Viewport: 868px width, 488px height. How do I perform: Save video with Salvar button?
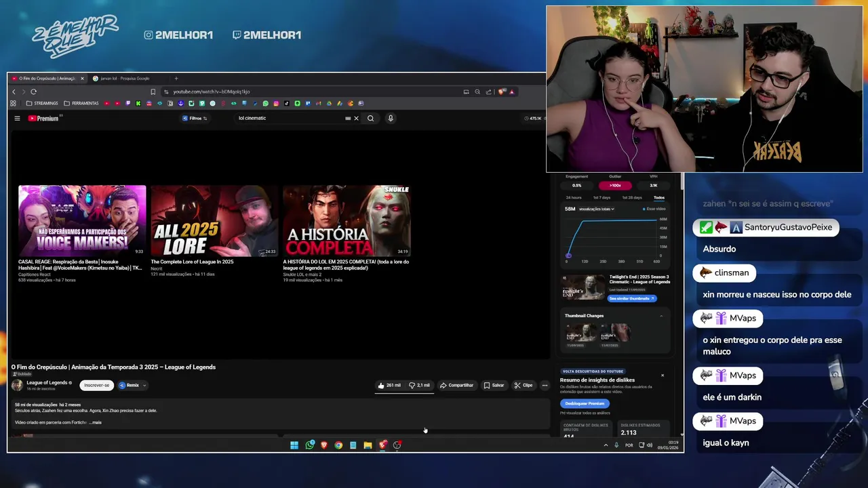pyautogui.click(x=494, y=385)
